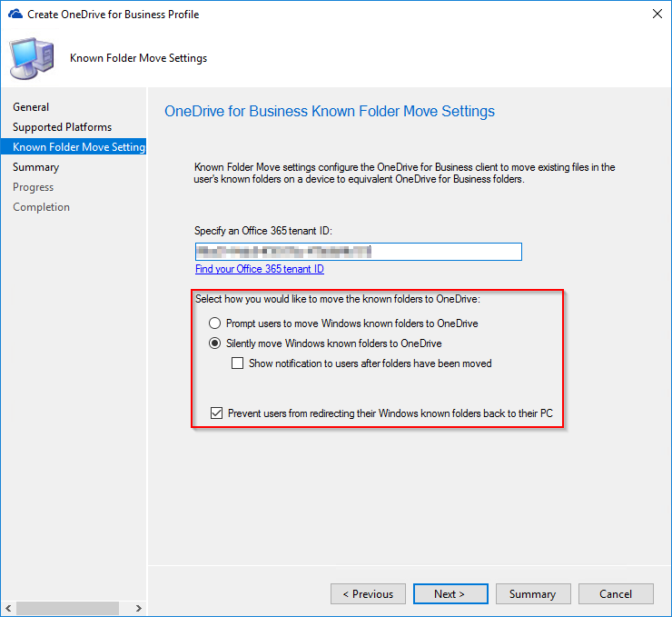
Task: Select Prompt users to move known folders
Action: pyautogui.click(x=215, y=323)
